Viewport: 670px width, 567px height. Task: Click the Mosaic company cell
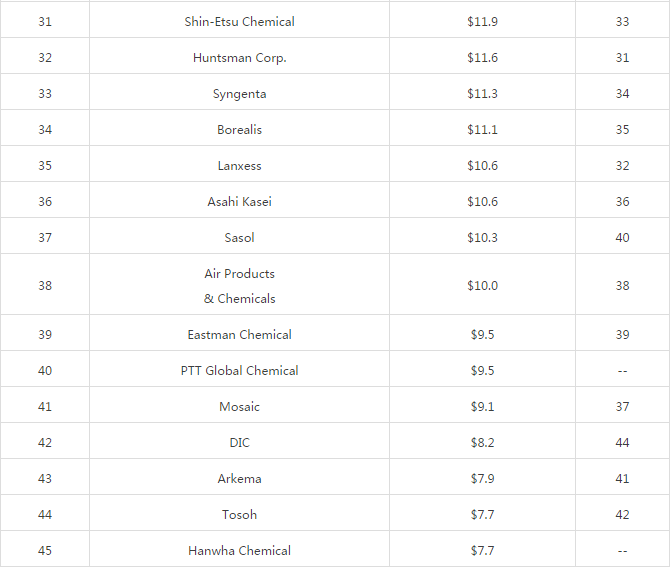click(x=239, y=407)
